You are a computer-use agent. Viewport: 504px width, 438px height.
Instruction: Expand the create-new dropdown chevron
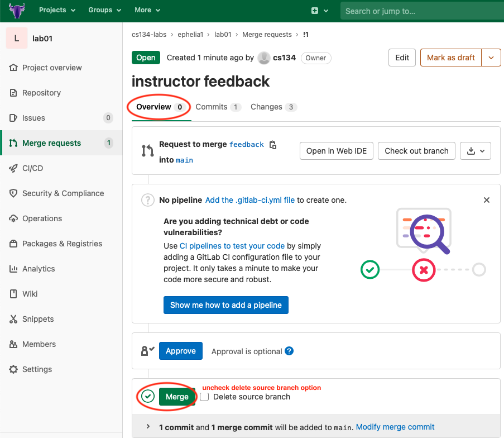pyautogui.click(x=326, y=11)
